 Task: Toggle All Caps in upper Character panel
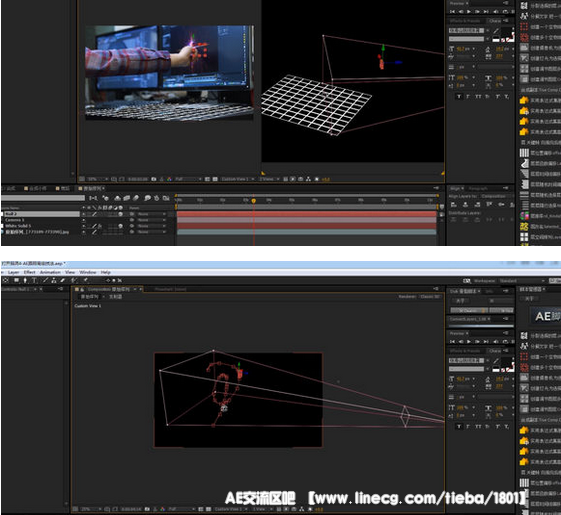478,97
